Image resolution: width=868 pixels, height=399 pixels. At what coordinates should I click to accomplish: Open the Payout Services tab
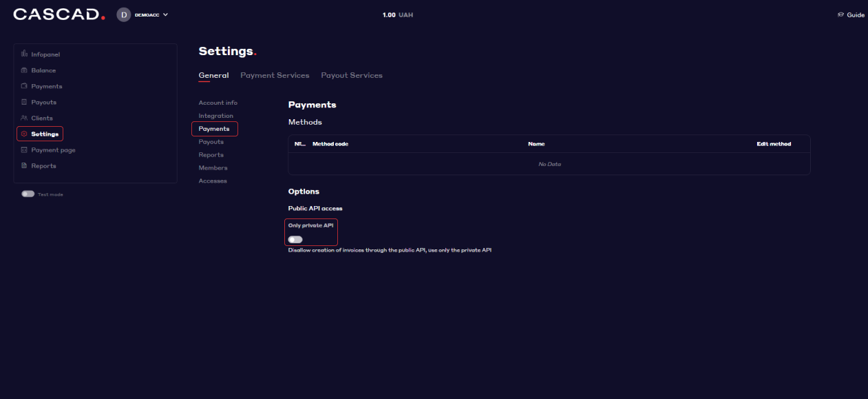(x=351, y=75)
